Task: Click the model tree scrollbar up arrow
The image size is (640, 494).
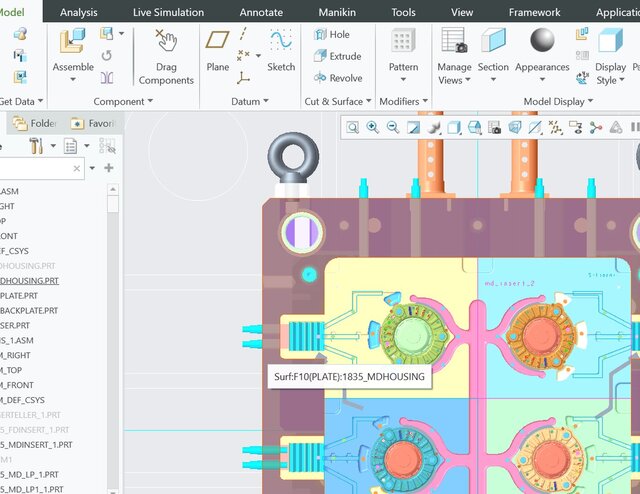Action: [113, 189]
